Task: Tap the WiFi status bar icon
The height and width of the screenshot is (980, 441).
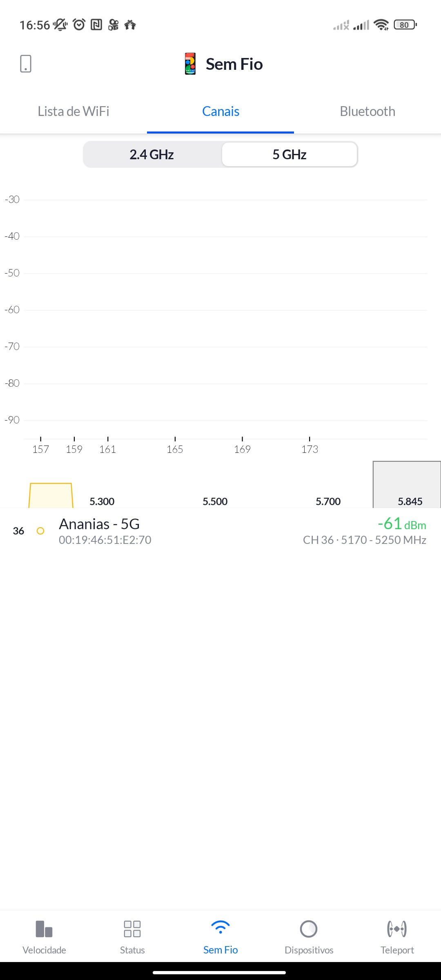Action: (x=381, y=25)
